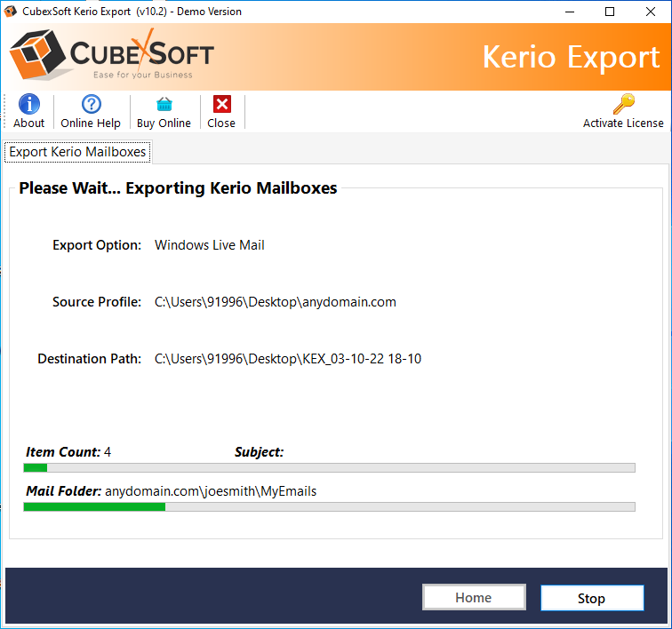
Task: Click mail folder path joesmith\MyEmails
Action: pos(211,491)
